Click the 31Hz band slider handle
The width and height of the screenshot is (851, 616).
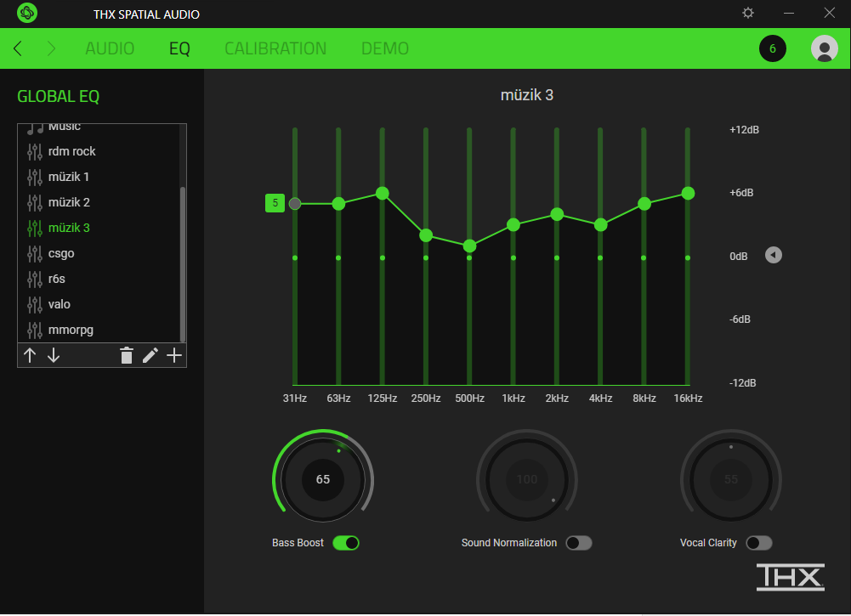(295, 203)
